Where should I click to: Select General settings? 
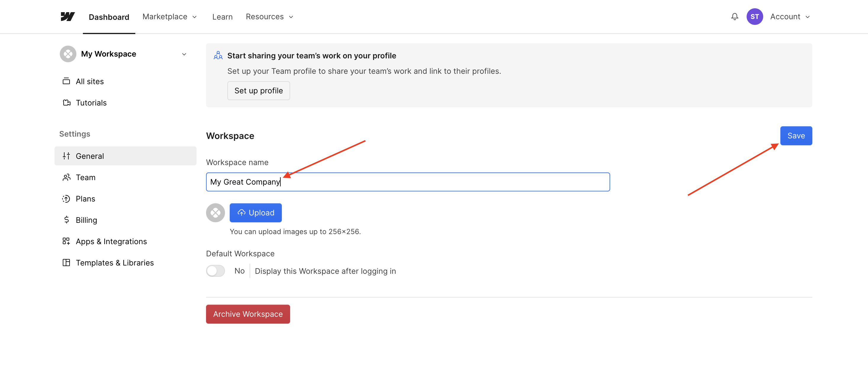pyautogui.click(x=125, y=156)
